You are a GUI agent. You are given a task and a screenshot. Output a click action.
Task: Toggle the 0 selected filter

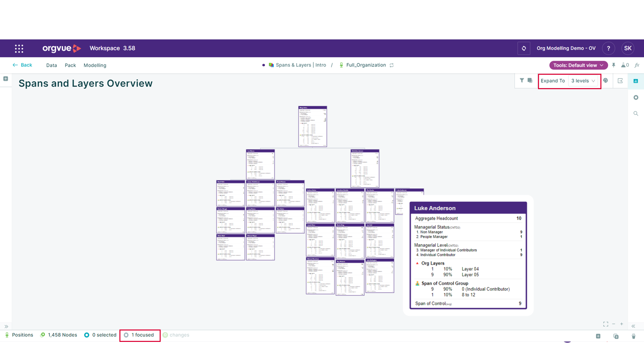(x=100, y=335)
